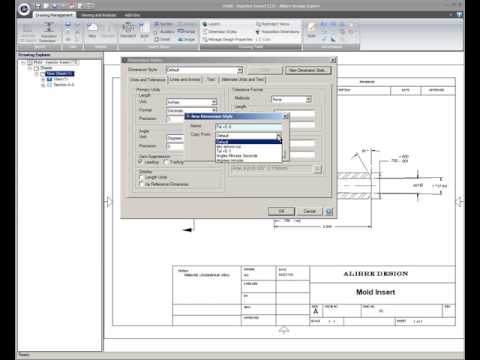This screenshot has width=480, height=360.
Task: Open the Alibre application orb menu
Action: coord(24,9)
